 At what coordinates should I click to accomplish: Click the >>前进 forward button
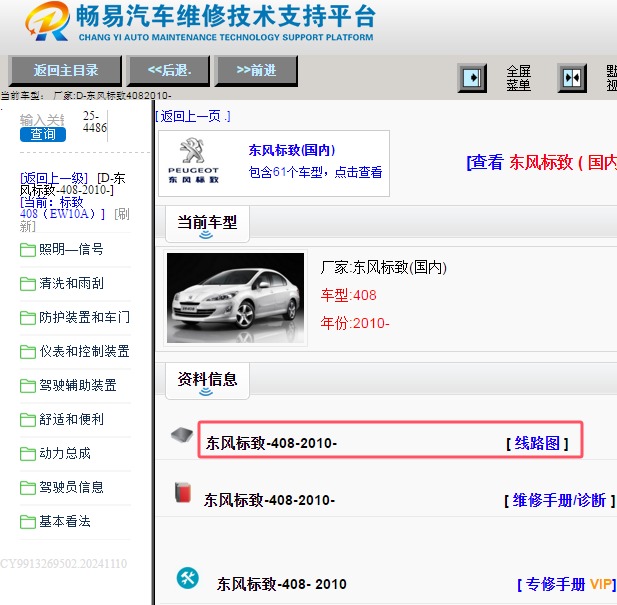[256, 70]
